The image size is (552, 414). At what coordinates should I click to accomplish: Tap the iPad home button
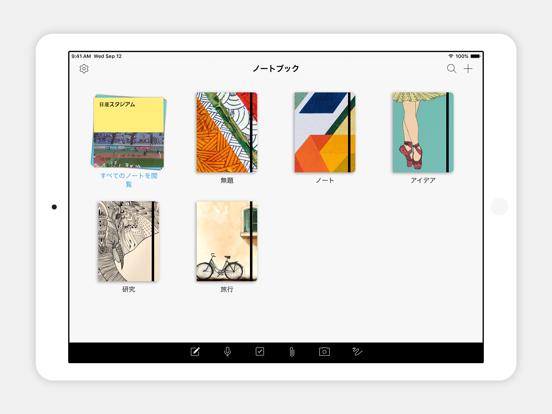click(x=499, y=207)
